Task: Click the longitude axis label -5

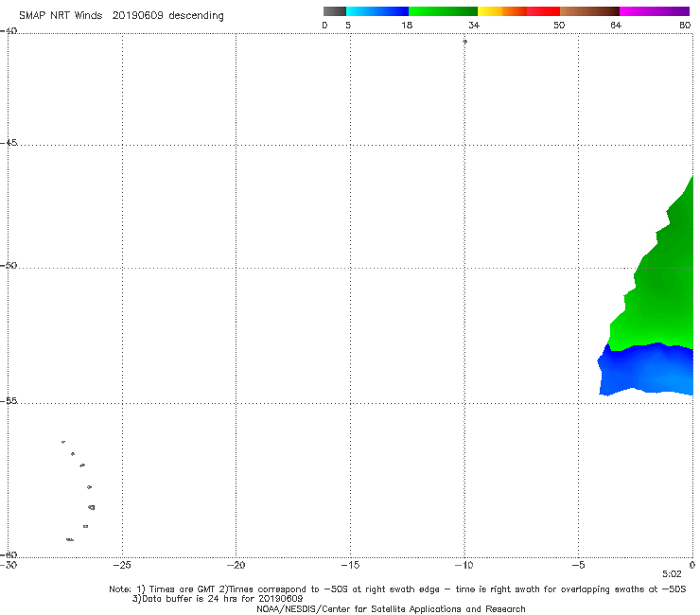Action: (578, 565)
